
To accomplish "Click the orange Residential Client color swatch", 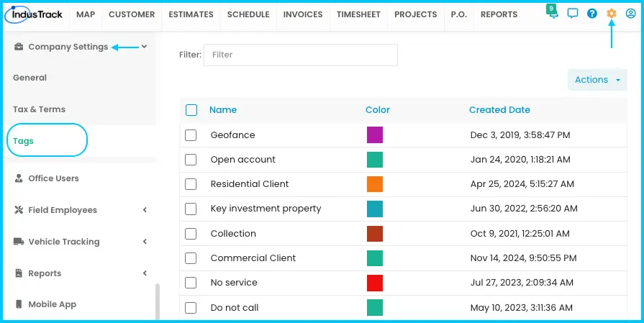I will [375, 184].
